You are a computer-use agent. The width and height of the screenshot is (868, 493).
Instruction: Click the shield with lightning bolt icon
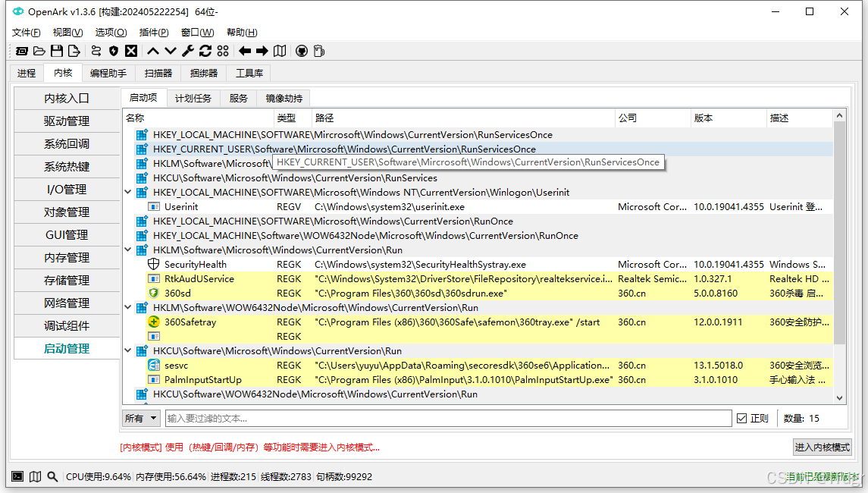point(114,51)
